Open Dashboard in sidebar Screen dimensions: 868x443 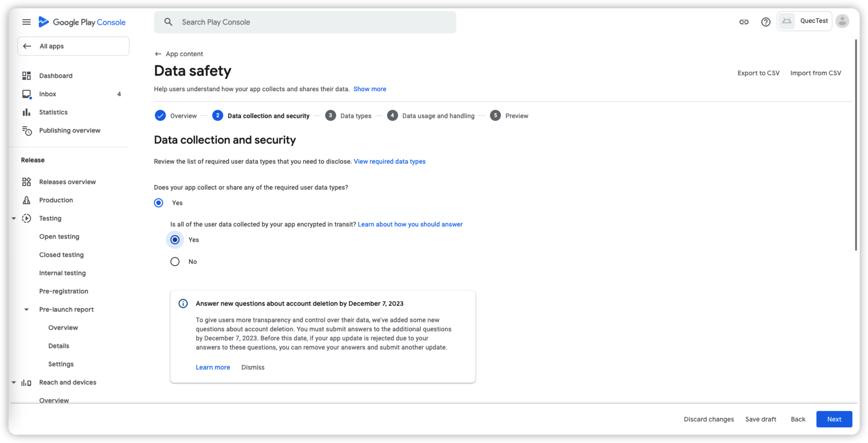pos(56,76)
